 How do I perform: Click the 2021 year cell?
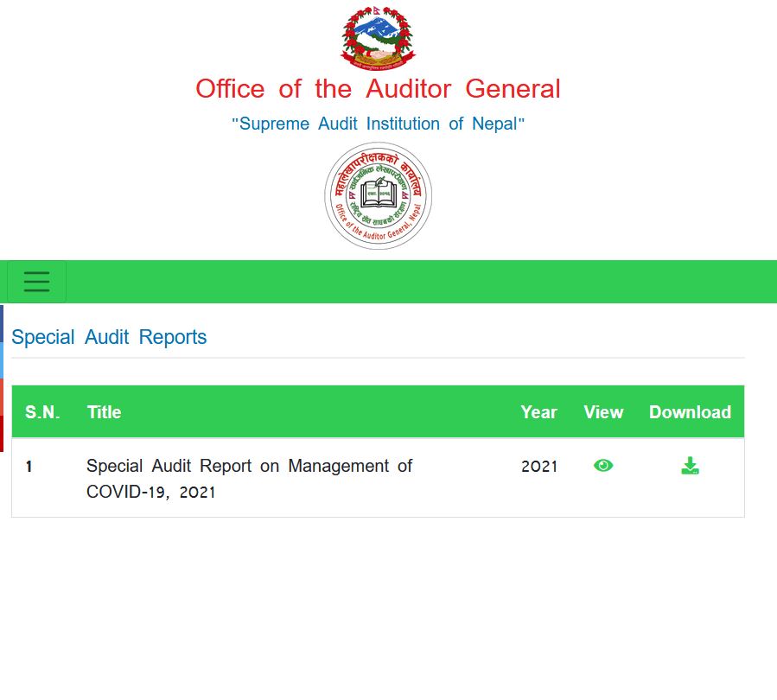pos(539,466)
